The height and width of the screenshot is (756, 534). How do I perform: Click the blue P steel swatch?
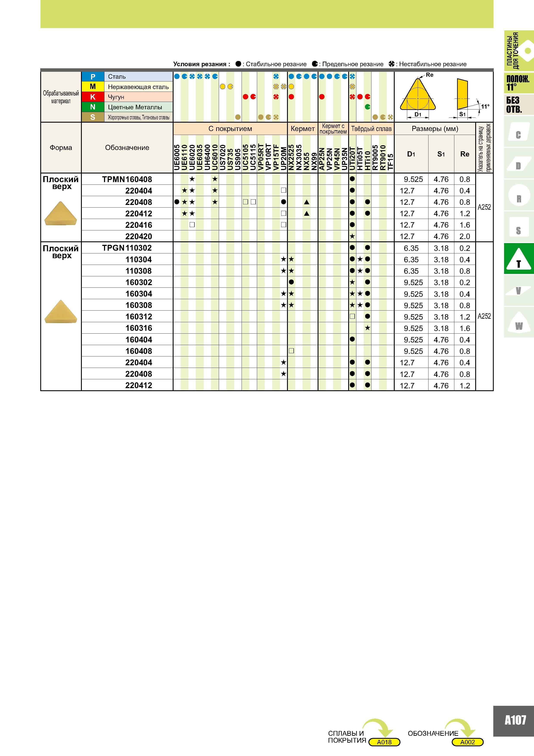(x=93, y=77)
